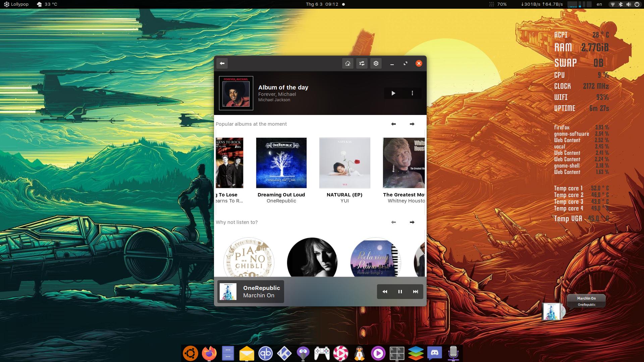Launch Kodi from the dock
The image size is (644, 362).
284,353
